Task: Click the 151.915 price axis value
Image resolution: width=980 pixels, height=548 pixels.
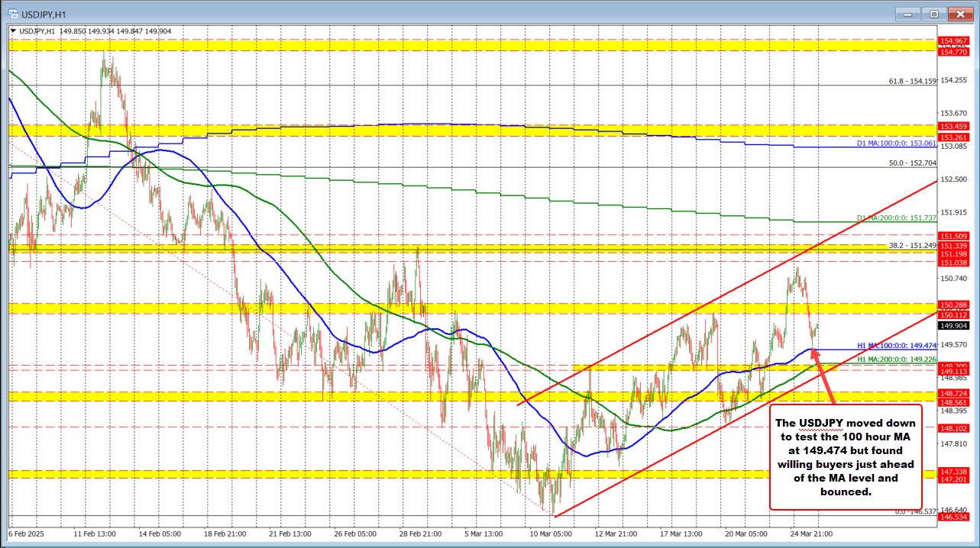Action: [954, 212]
